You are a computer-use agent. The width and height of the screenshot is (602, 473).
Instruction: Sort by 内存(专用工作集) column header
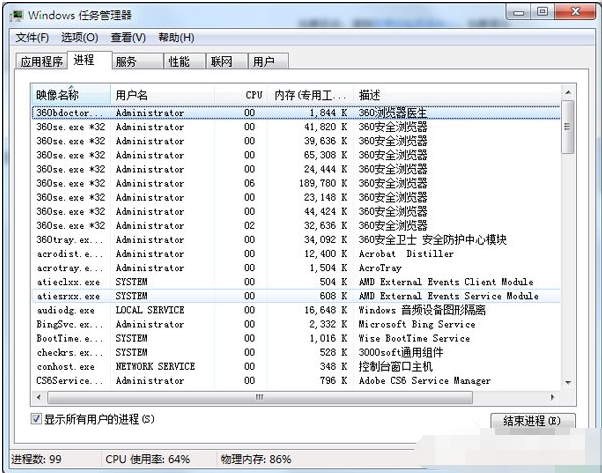(312, 94)
